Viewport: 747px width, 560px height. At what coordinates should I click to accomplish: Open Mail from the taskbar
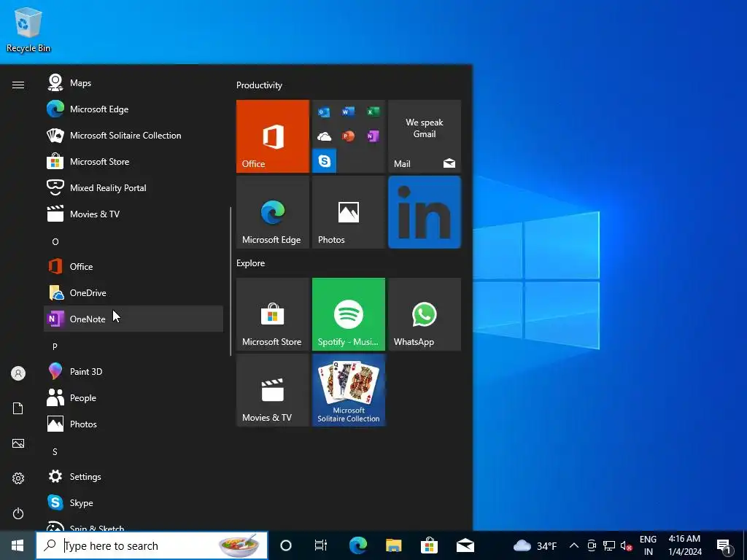pyautogui.click(x=465, y=545)
